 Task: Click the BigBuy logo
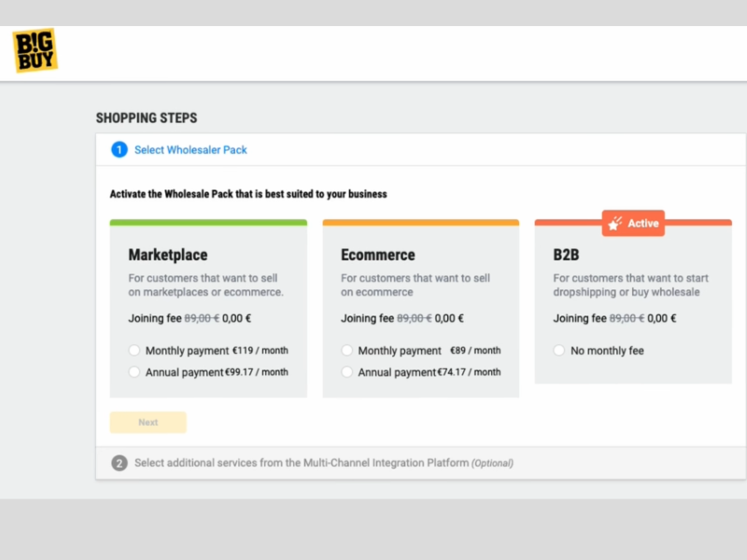point(35,50)
